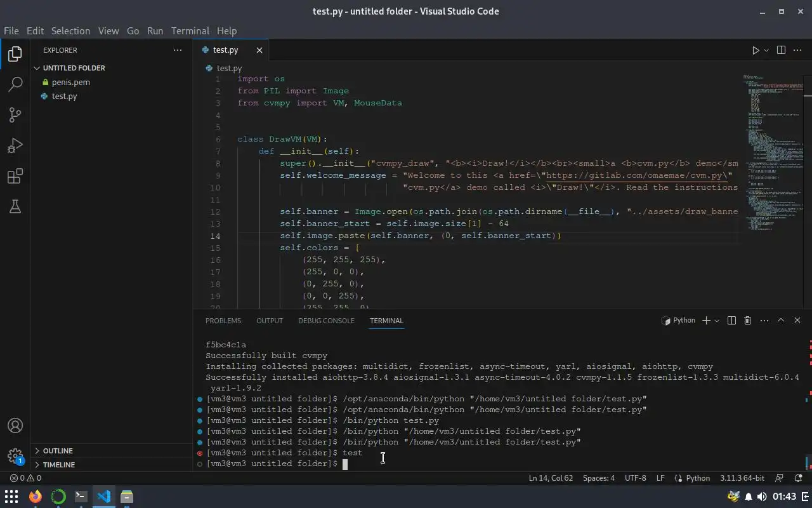This screenshot has height=508, width=812.
Task: Open the Extensions view
Action: (x=15, y=176)
